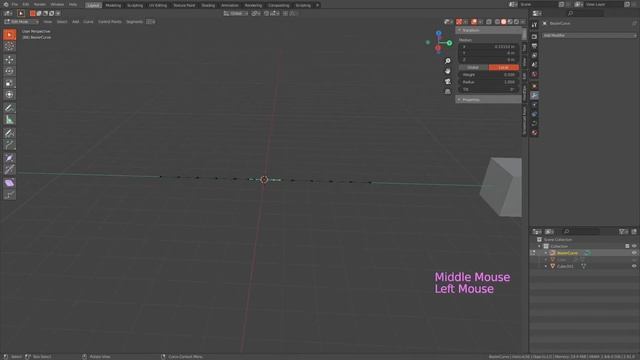Open the Modifier properties wrench tab

tap(534, 96)
